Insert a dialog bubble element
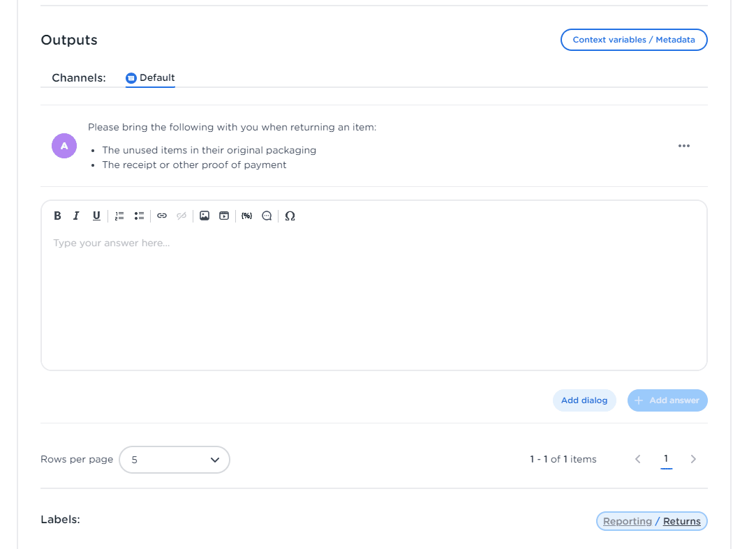This screenshot has width=756, height=549. pos(267,216)
